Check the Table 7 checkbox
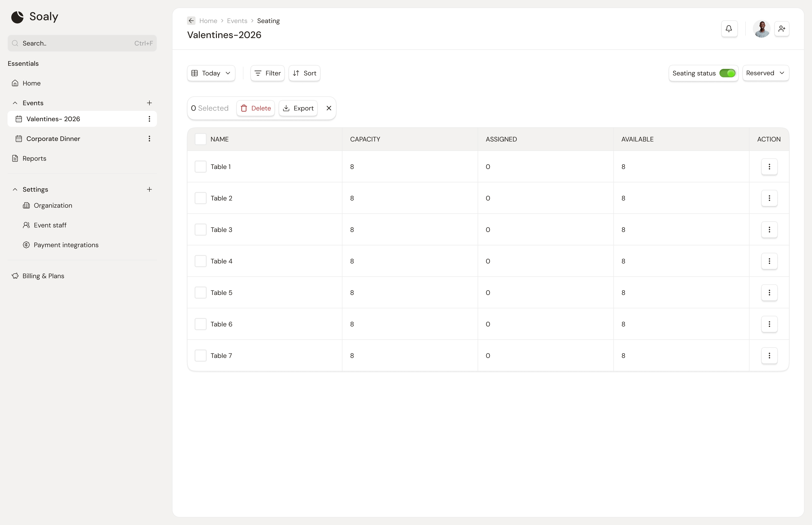The image size is (812, 525). pos(200,356)
